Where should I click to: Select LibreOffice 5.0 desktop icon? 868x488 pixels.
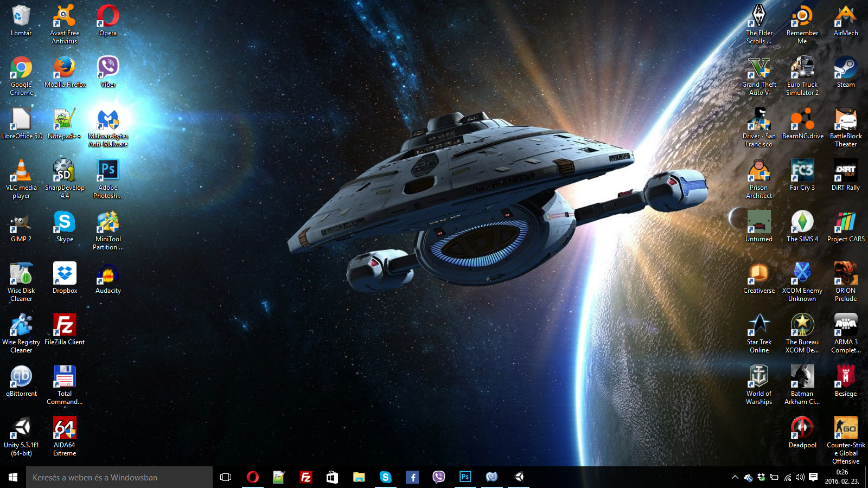coord(21,124)
